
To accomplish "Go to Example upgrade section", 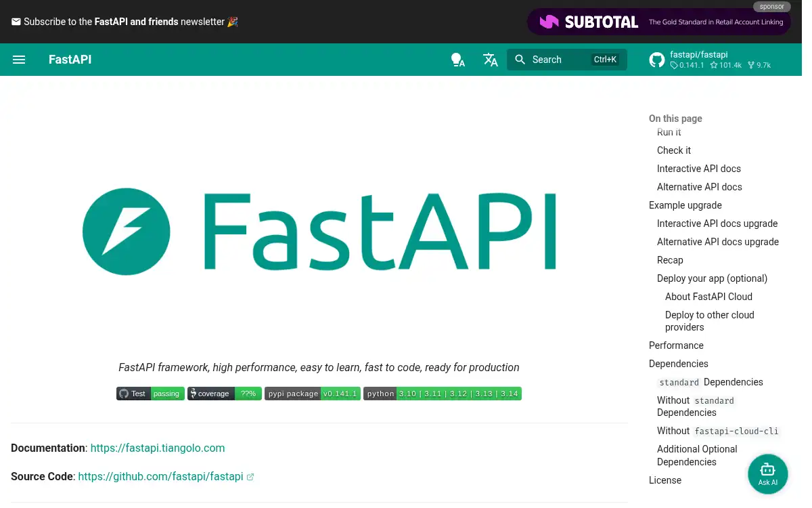I will 685,205.
